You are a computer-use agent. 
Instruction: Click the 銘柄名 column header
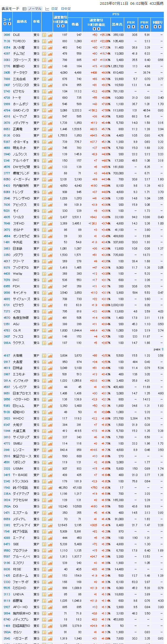22,22
